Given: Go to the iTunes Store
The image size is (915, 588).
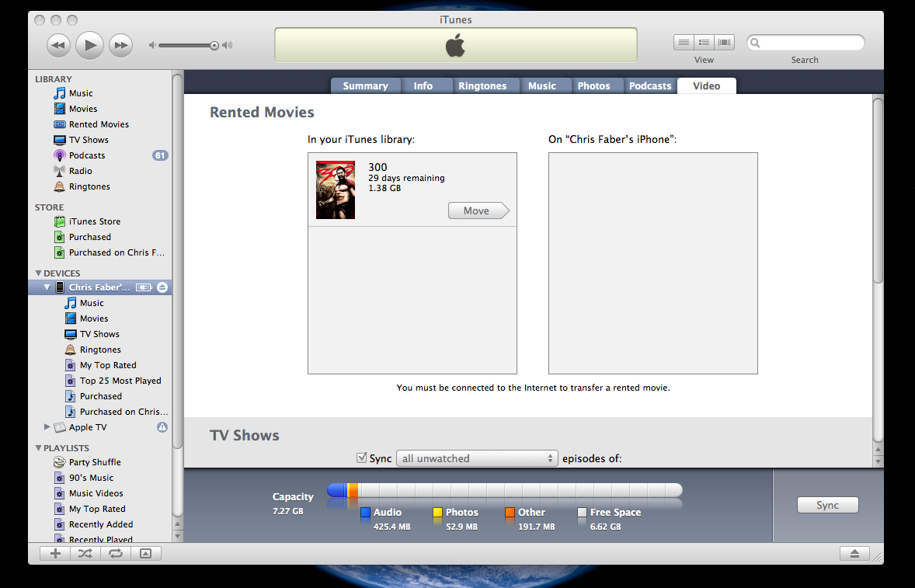Looking at the screenshot, I should 95,221.
